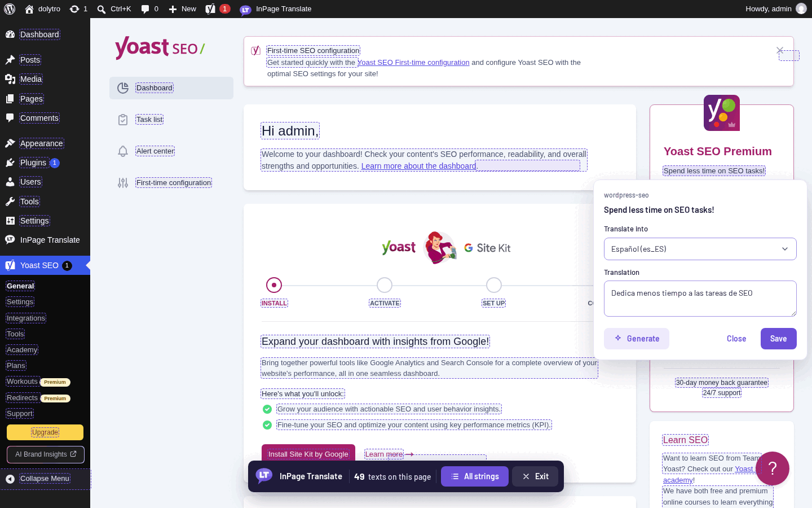Image resolution: width=812 pixels, height=508 pixels.
Task: Click Install Site Kit by Google
Action: [x=308, y=454]
